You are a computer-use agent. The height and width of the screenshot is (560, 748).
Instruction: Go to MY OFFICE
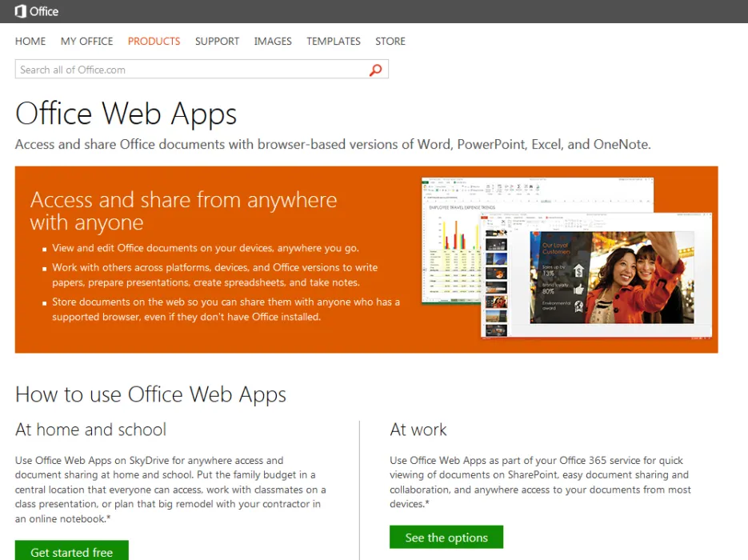87,42
